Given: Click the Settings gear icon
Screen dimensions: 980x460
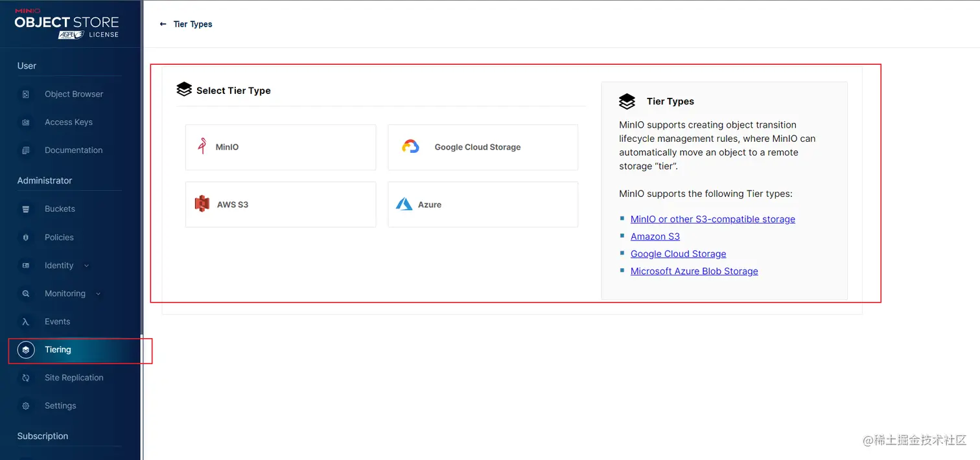Looking at the screenshot, I should (x=26, y=406).
